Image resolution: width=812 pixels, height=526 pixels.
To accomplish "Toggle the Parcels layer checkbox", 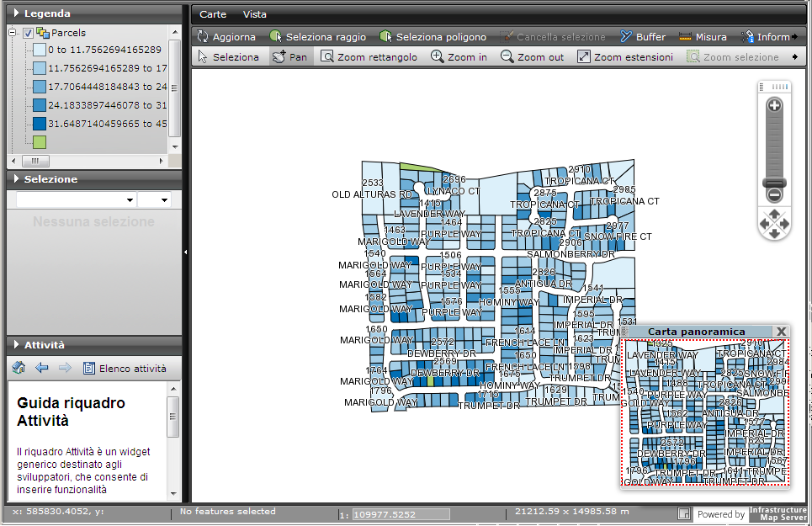I will tap(28, 33).
